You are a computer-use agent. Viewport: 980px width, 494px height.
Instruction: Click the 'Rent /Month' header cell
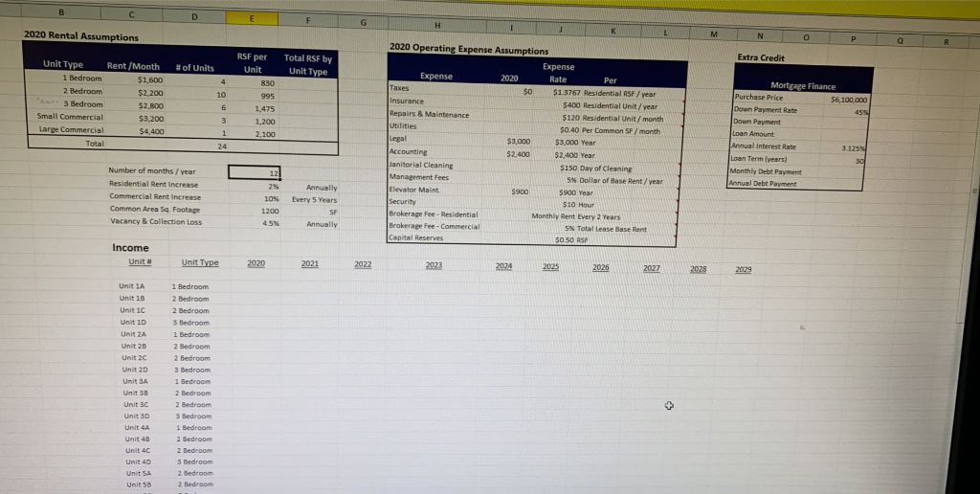point(133,66)
